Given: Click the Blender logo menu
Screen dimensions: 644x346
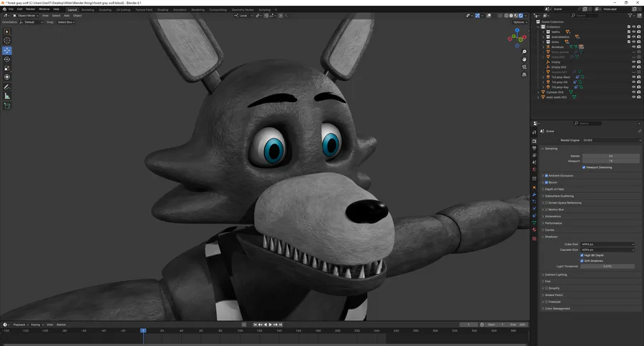Looking at the screenshot, I should coord(4,9).
